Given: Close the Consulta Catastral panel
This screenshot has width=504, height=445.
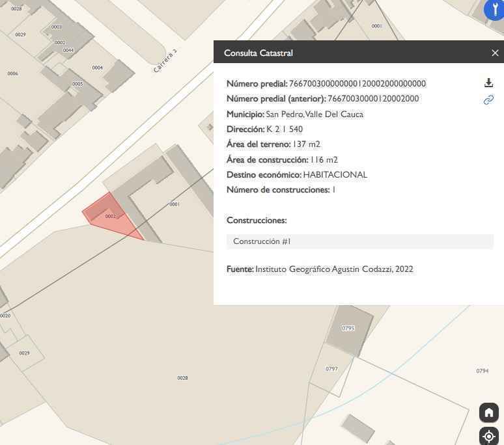Looking at the screenshot, I should (495, 53).
